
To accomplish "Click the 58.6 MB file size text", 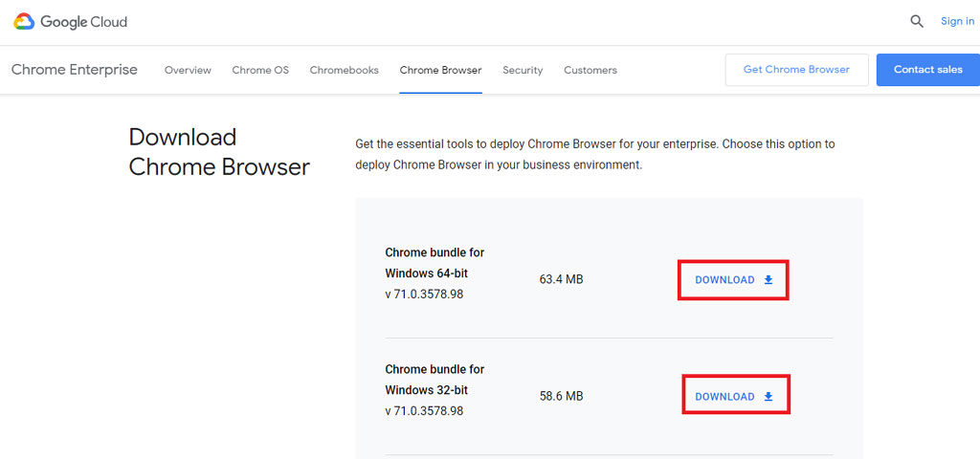I will coord(561,396).
